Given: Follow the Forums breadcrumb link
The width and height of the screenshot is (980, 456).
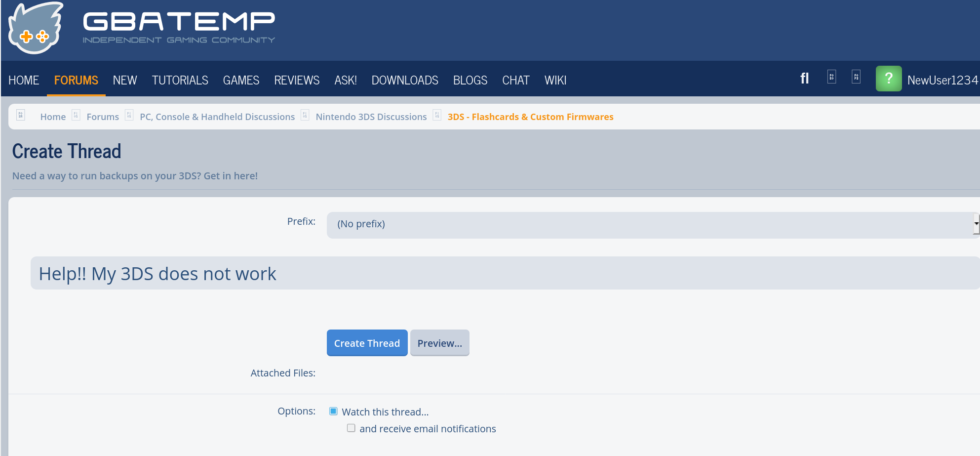Looking at the screenshot, I should (103, 117).
